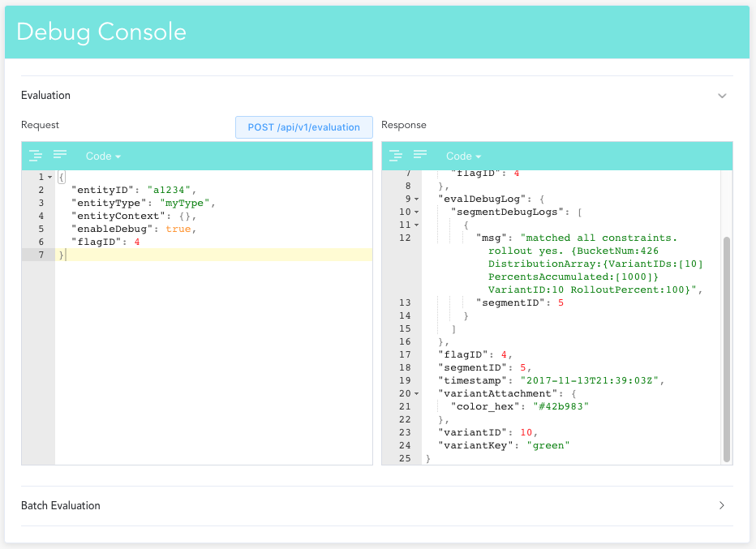
Task: Click the Request label
Action: tap(40, 125)
